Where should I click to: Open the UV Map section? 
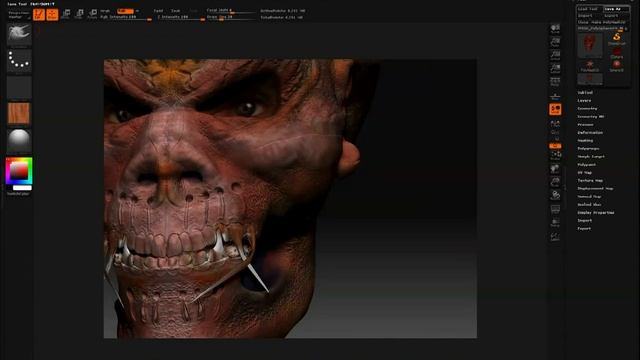tap(584, 173)
